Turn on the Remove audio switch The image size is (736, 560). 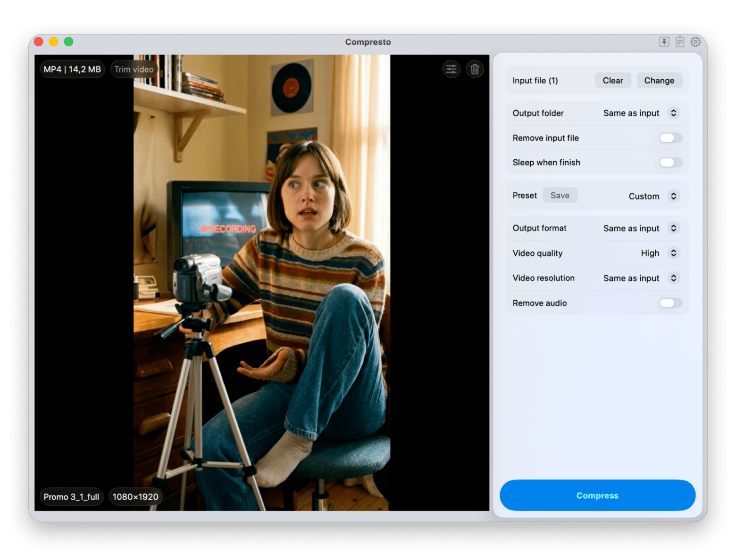tap(670, 303)
